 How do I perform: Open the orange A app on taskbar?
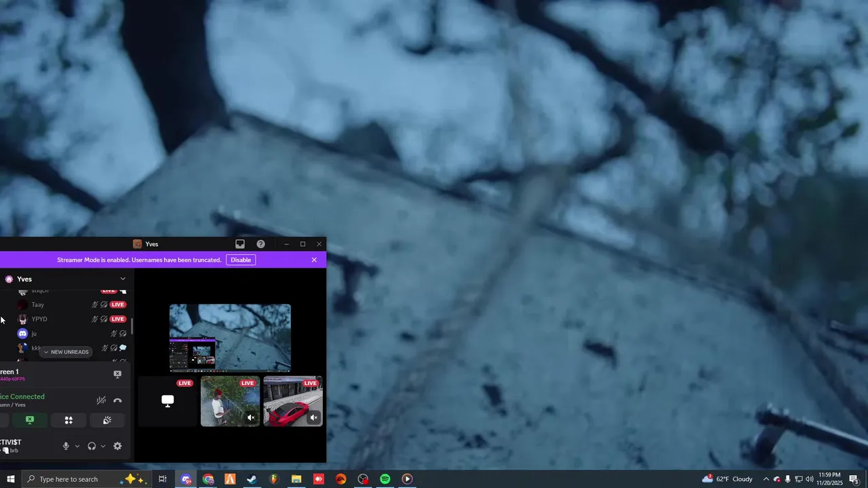(x=230, y=479)
